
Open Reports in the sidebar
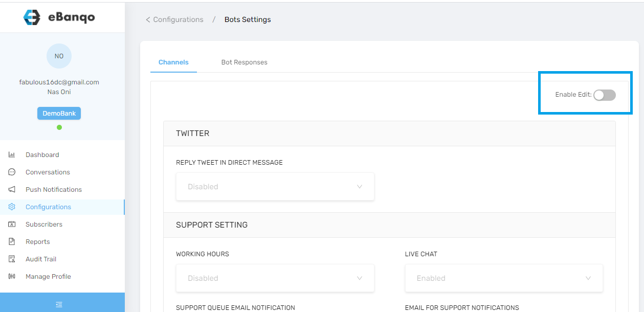(62, 241)
